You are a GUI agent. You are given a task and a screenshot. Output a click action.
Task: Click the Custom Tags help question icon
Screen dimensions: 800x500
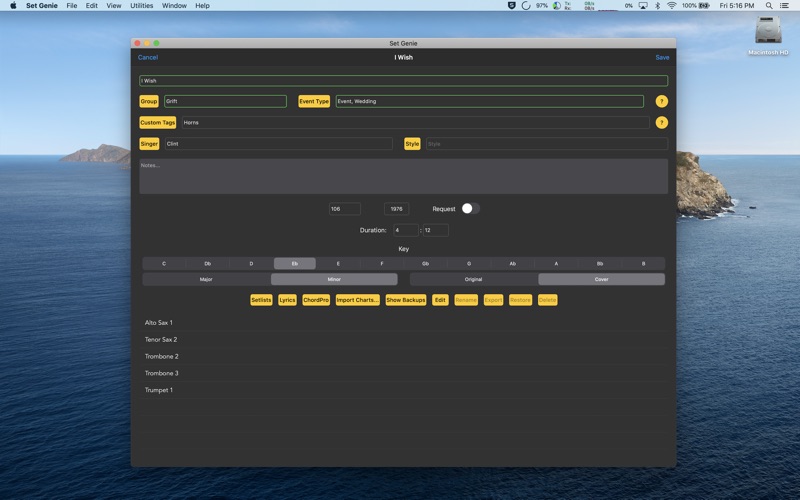coord(661,122)
